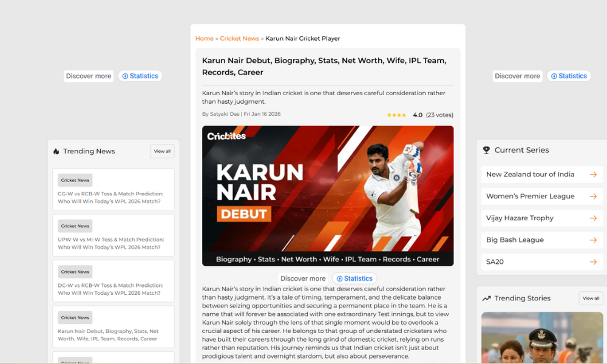Viewport: 607px width, 364px height.
Task: Open GG-W vs RCB-W match prediction article
Action: click(x=110, y=198)
